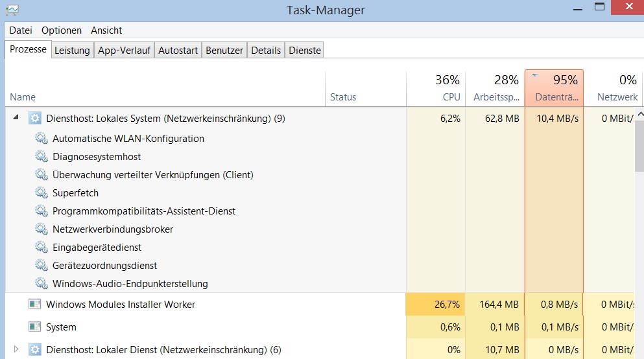
Task: Open the Optionen menu
Action: (x=62, y=30)
